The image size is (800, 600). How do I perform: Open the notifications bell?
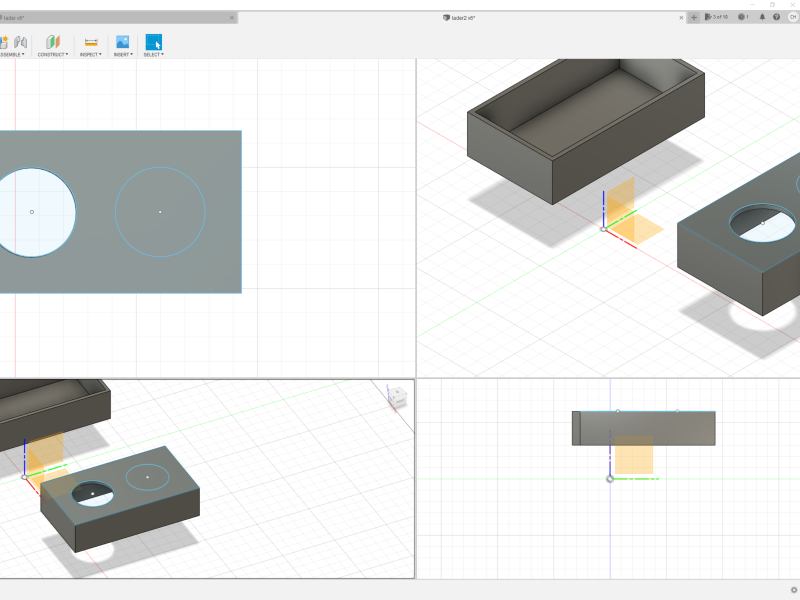coord(762,17)
